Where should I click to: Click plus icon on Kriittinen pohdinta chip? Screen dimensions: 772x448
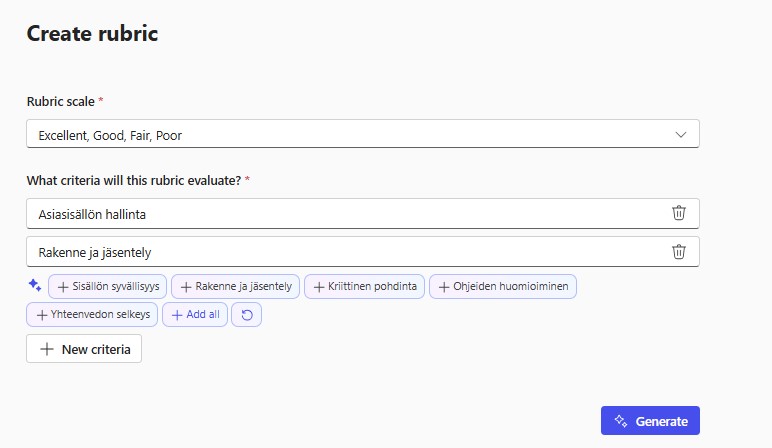click(x=318, y=287)
